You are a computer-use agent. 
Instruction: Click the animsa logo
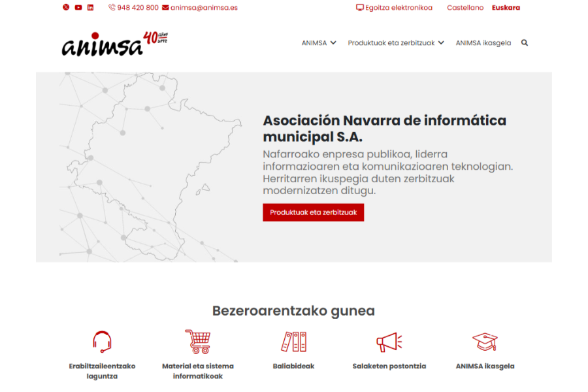point(115,44)
